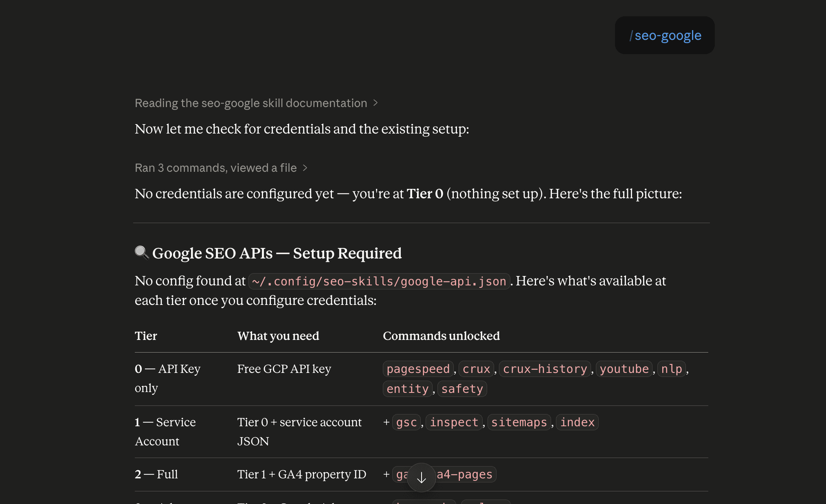
Task: Click the sitemaps command chip
Action: 519,422
